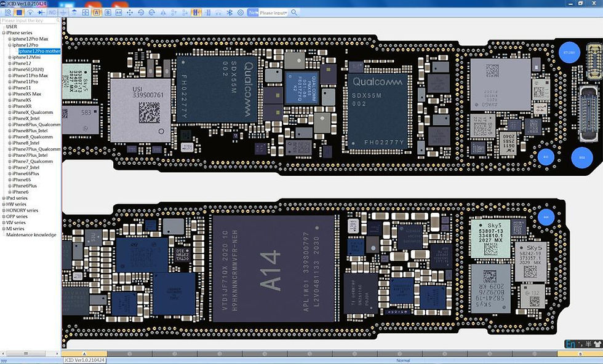Open settings via the gear icon
The image size is (603, 364).
(241, 13)
